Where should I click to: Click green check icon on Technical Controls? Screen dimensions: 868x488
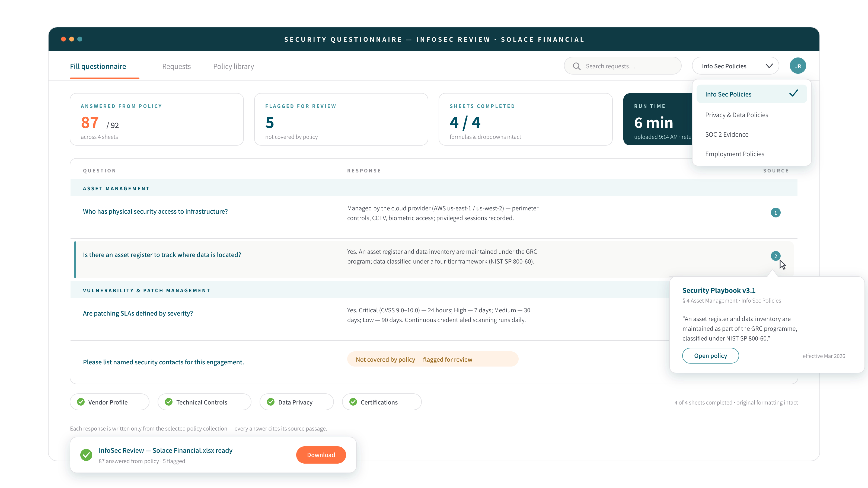[169, 402]
